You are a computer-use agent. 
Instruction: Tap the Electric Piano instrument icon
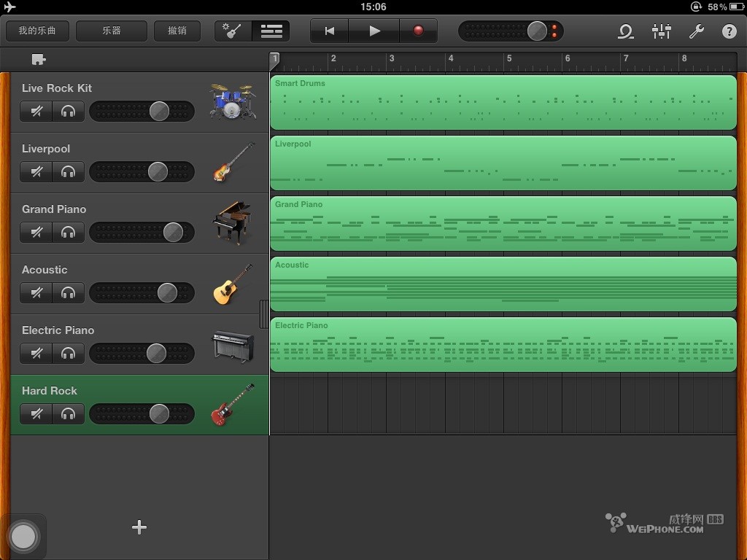(x=232, y=345)
